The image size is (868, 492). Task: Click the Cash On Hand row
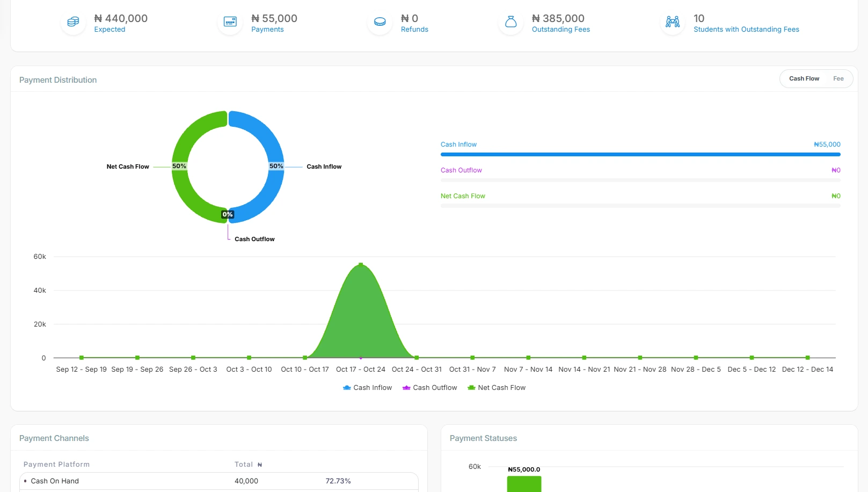point(219,481)
